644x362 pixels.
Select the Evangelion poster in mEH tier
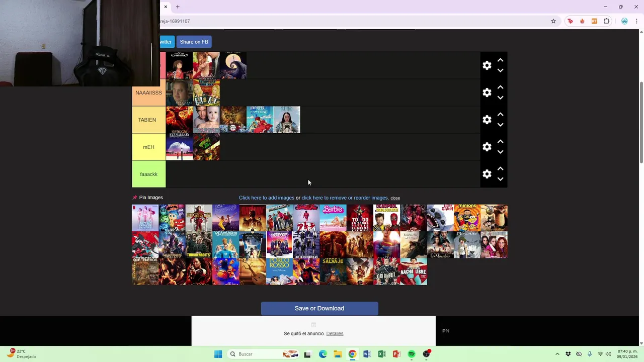click(x=179, y=147)
